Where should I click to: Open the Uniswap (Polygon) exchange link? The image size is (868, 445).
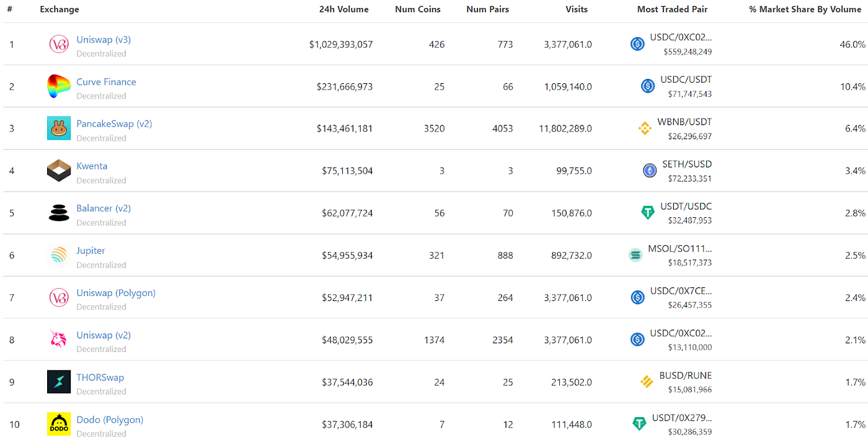[x=116, y=293]
